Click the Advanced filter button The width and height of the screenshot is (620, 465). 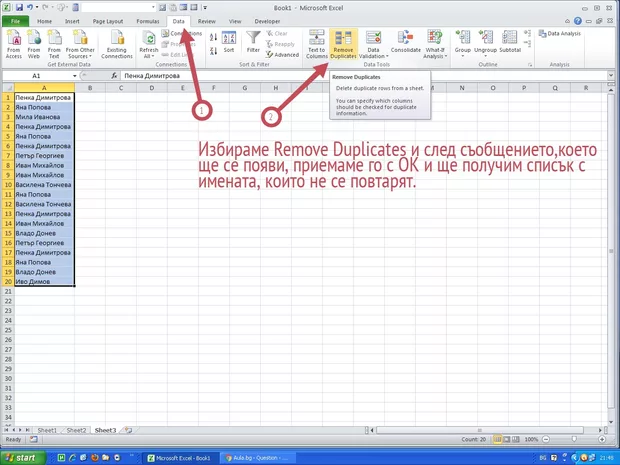(283, 55)
